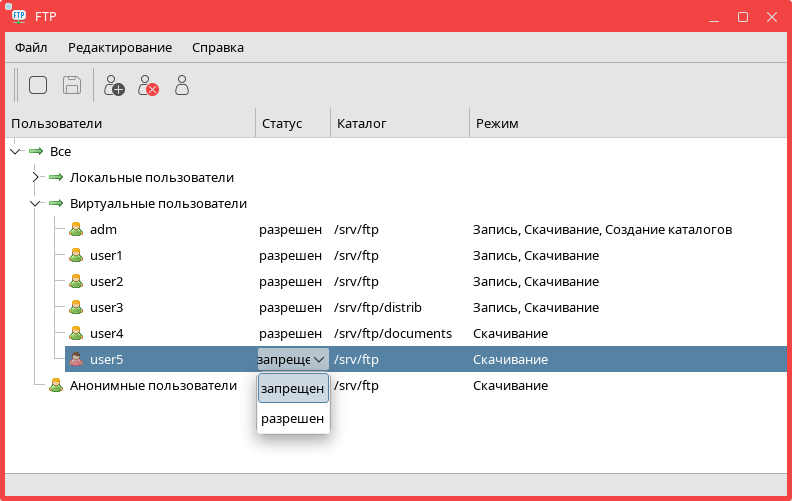
Task: Collapse 'Виртуальные пользователи' tree node
Action: coord(35,204)
